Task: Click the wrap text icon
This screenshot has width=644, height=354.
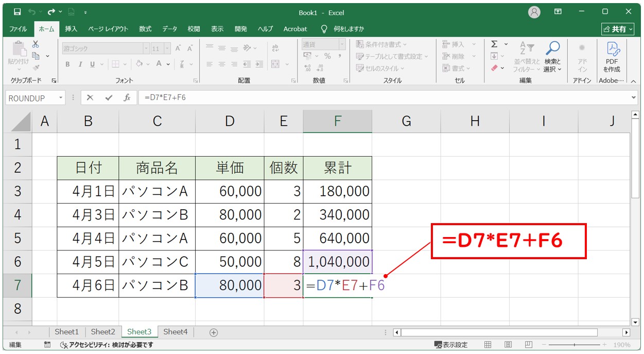Action: (x=275, y=48)
